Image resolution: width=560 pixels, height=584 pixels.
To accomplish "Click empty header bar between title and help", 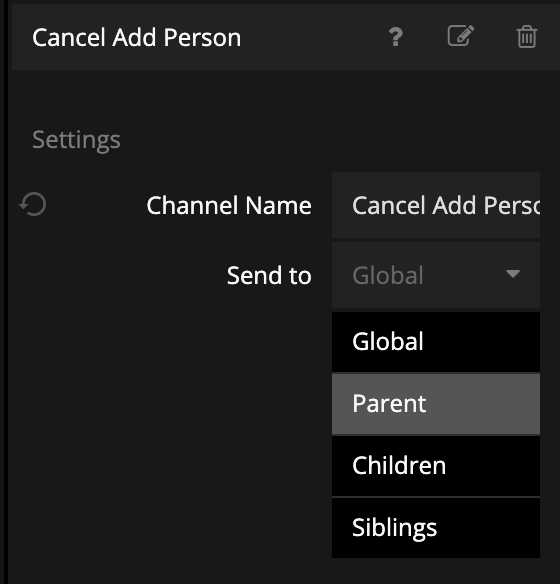I will coord(315,37).
